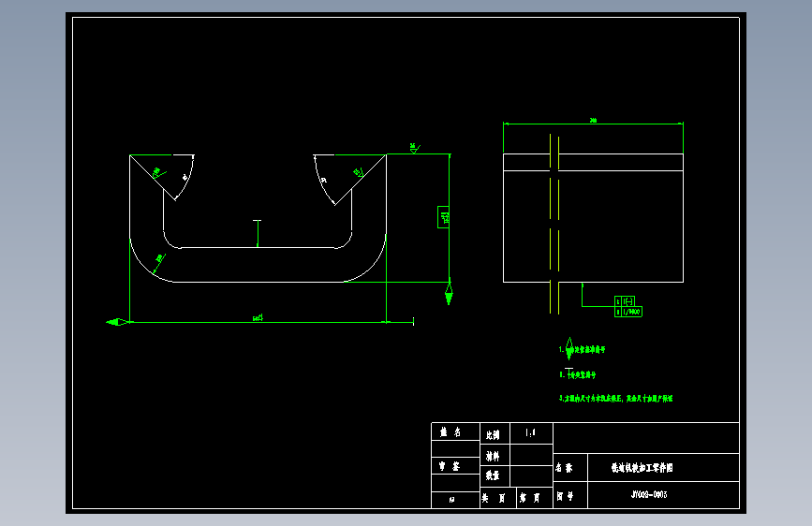Screen dimensions: 812x526
Task: Click the drawing number JY003-0903 in title block
Action: (x=649, y=494)
